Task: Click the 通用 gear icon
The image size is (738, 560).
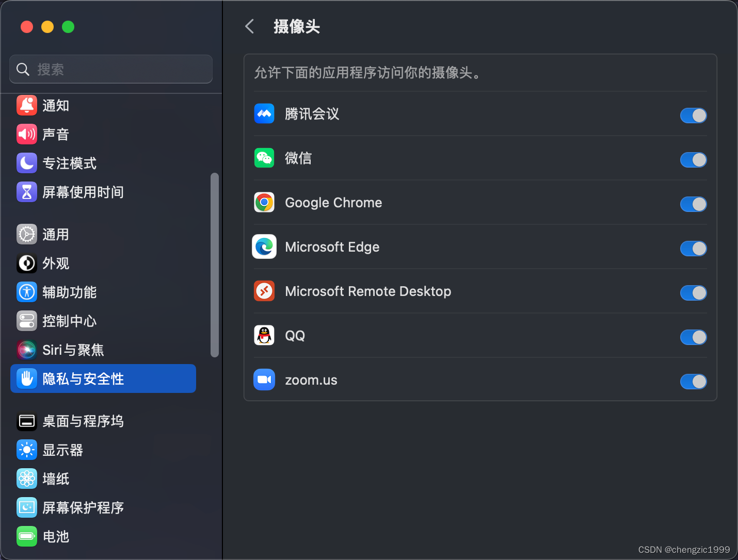Action: point(27,234)
